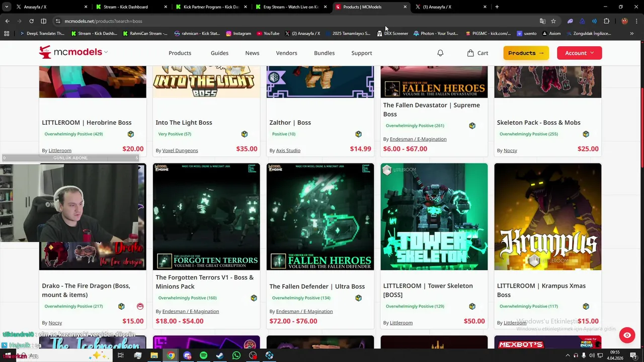Click the cube badge on Herobrine Boss card
The image size is (644, 362).
[131, 134]
